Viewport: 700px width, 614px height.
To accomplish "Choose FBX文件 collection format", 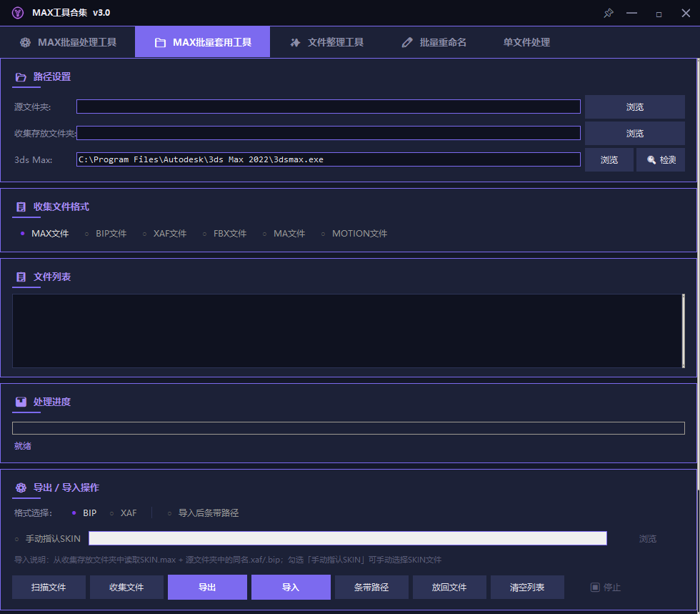I will (224, 234).
